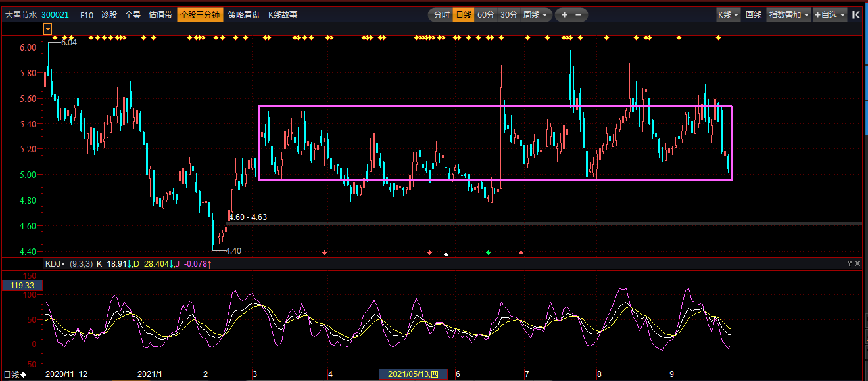Open the F10 company info page

pyautogui.click(x=86, y=14)
